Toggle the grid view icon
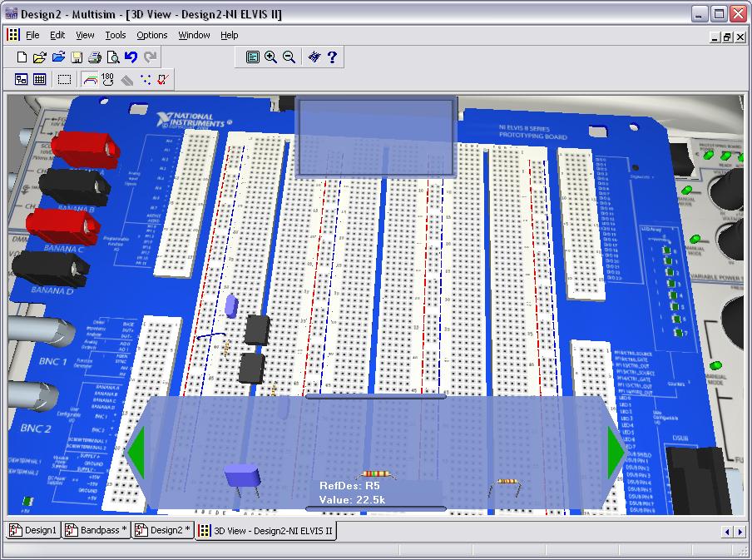 [40, 80]
